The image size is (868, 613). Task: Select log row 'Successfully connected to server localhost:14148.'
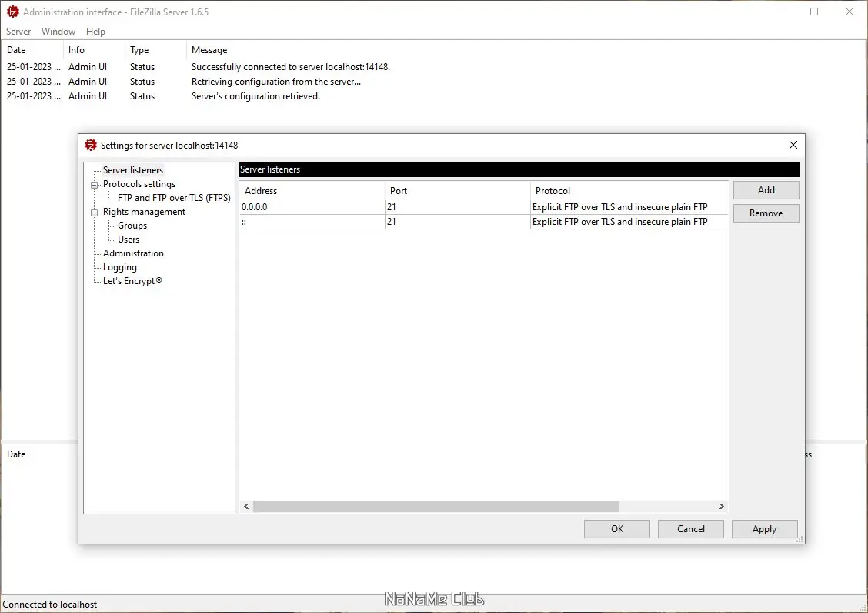(x=433, y=67)
